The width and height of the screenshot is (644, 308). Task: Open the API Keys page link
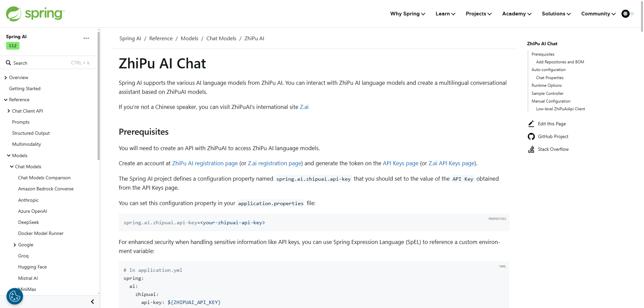coord(401,163)
